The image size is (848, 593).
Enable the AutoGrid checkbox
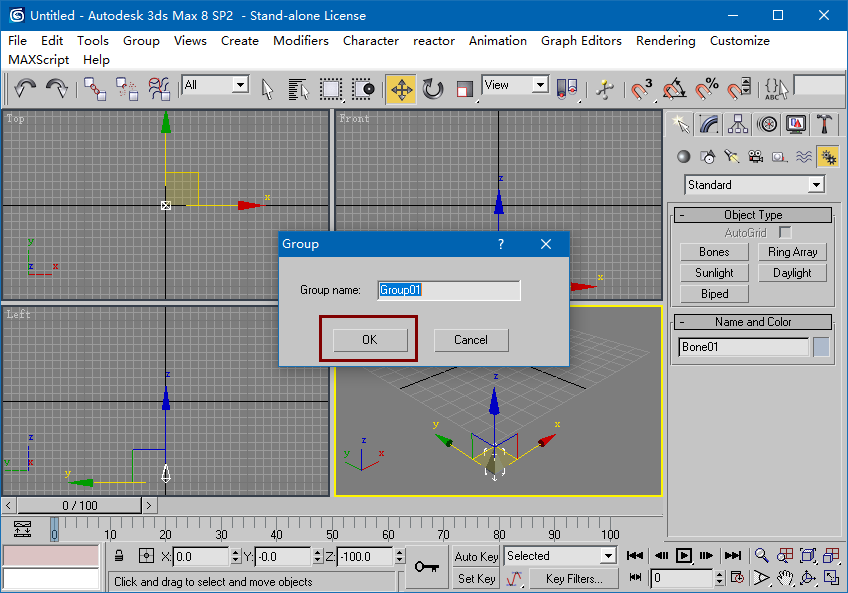click(x=785, y=233)
